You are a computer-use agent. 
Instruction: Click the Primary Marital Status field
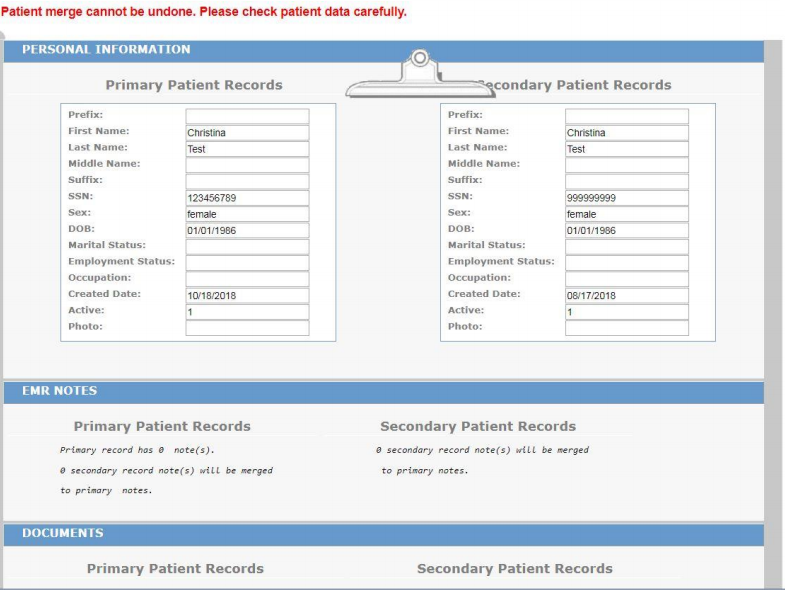[x=247, y=246]
